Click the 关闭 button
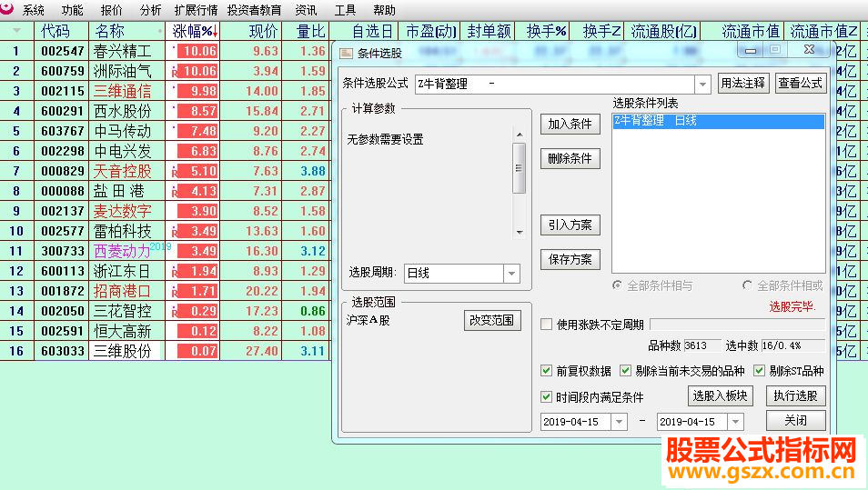The image size is (868, 490). [x=796, y=421]
